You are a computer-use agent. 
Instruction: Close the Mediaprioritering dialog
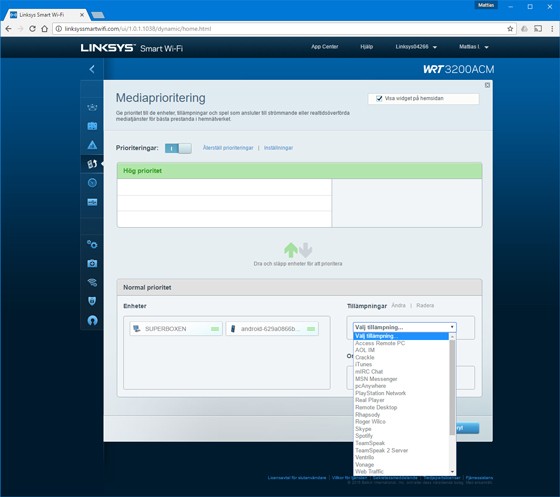(487, 85)
